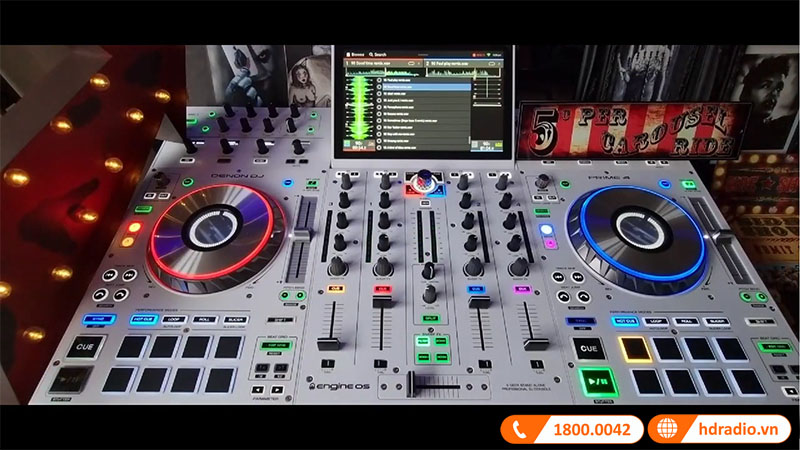Tap left deck pitch bend minus button
This screenshot has height=450, width=800.
285,295
